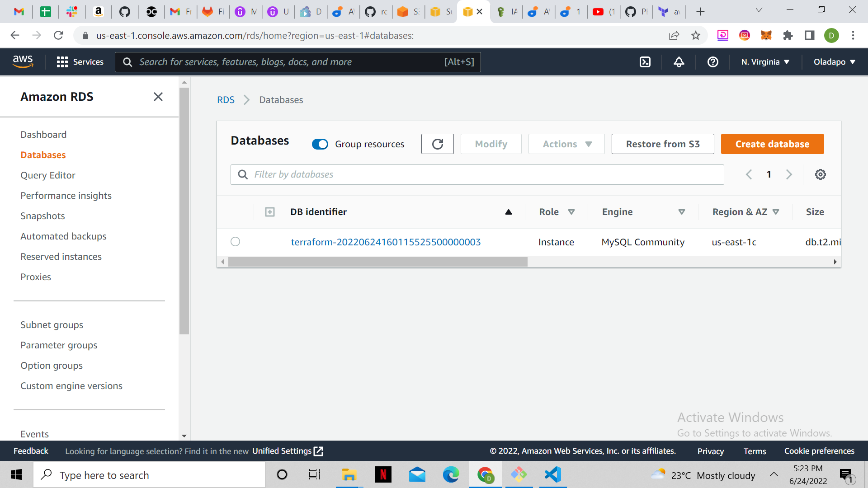Expand database details with the plus icon
The image size is (868, 488).
coord(270,211)
